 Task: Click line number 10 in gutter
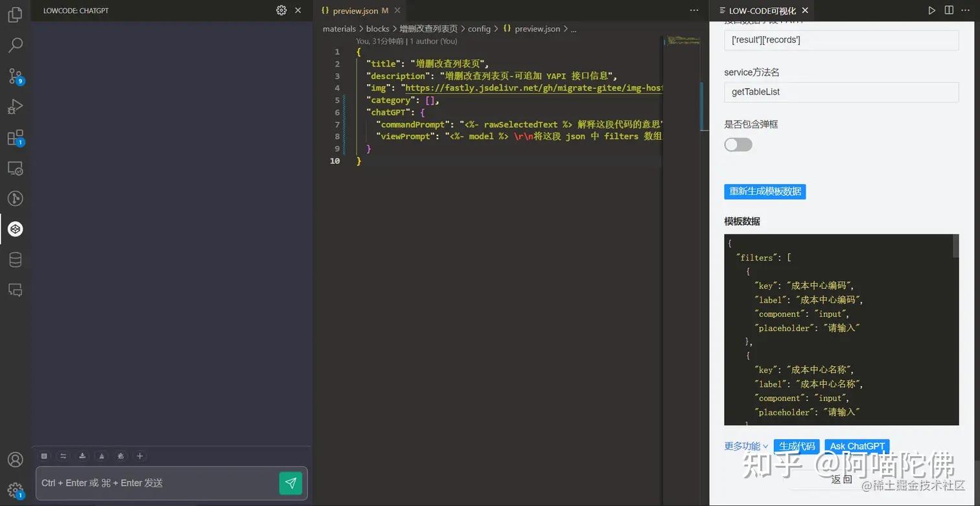(x=334, y=161)
